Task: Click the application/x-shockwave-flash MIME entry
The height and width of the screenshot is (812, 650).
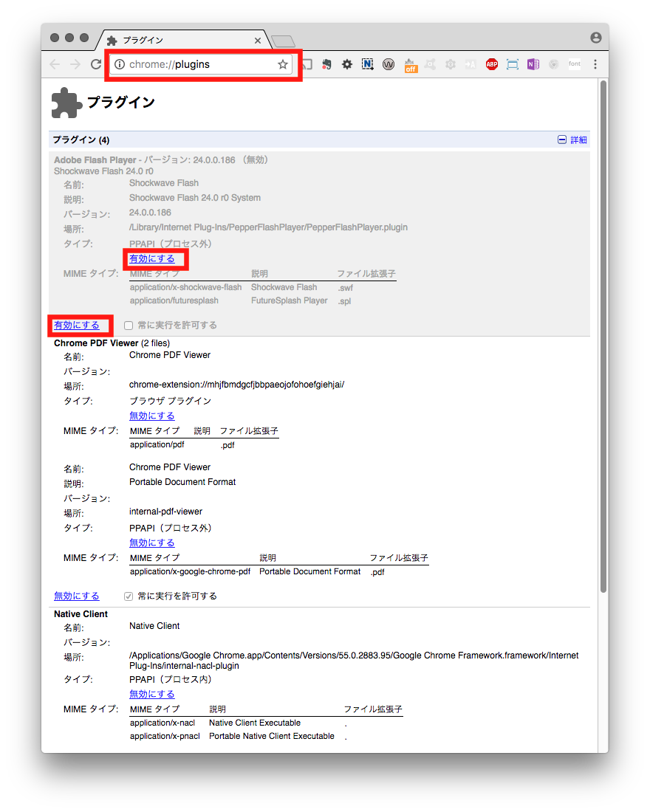Action: coord(185,287)
